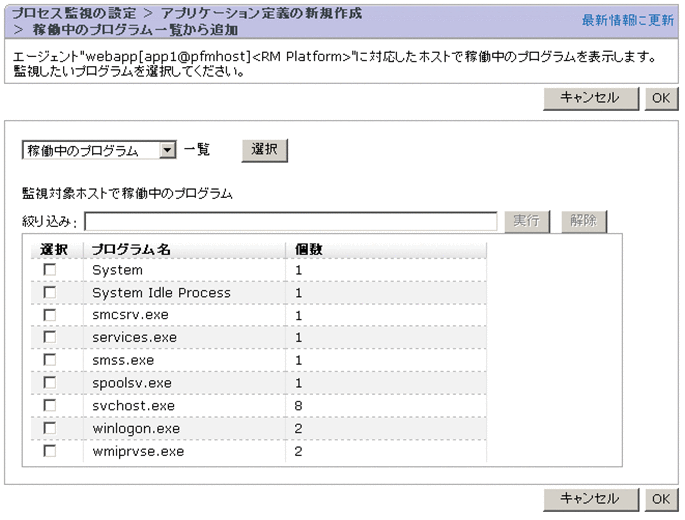
Task: Click the winlogon.exe program name
Action: 136,429
